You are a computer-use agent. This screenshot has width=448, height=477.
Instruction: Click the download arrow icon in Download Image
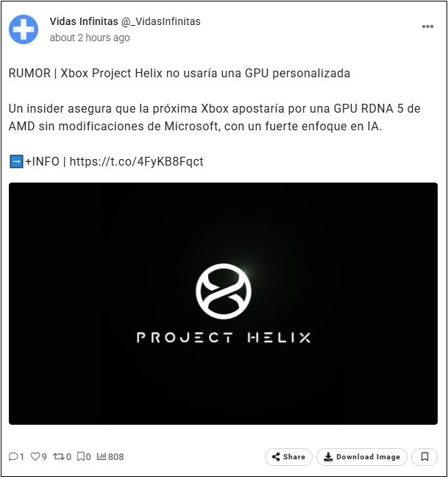[328, 457]
